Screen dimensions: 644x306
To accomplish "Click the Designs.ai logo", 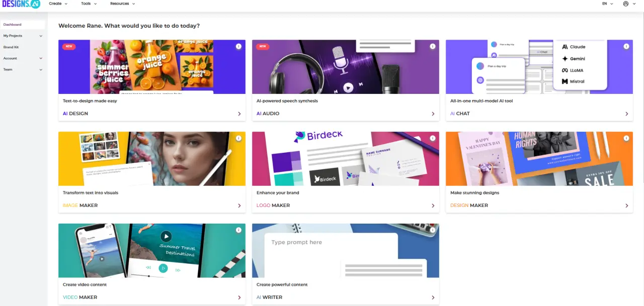I will tap(21, 4).
